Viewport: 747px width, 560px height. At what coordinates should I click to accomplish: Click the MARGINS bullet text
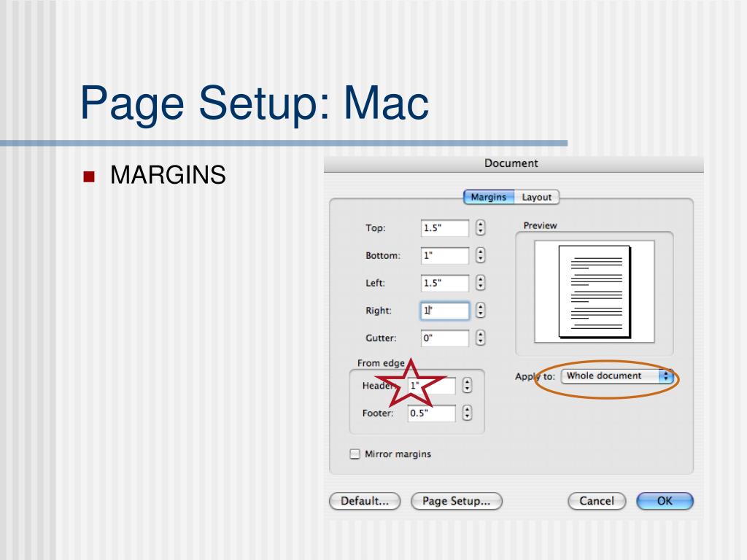168,175
